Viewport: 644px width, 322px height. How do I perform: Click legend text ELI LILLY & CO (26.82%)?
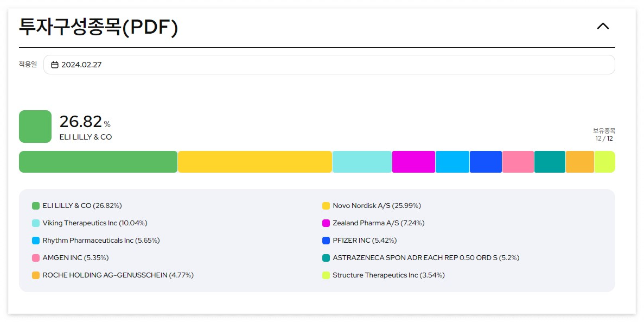tap(82, 206)
